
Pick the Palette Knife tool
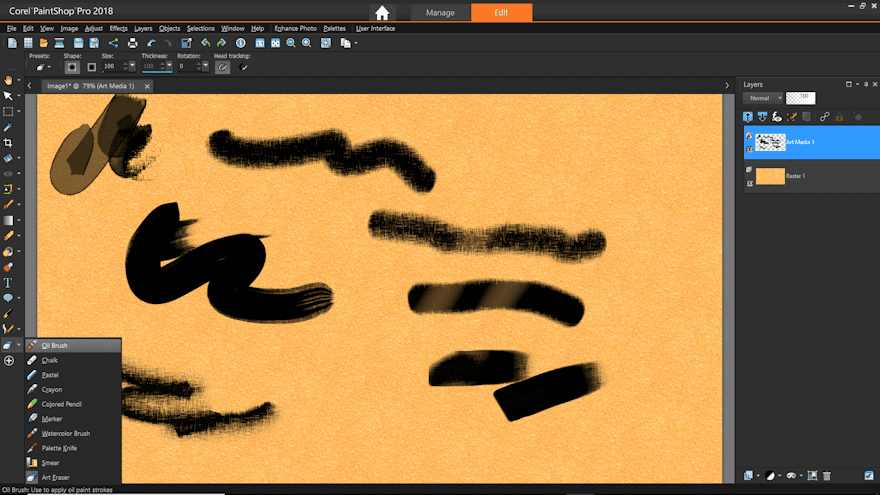pyautogui.click(x=59, y=448)
